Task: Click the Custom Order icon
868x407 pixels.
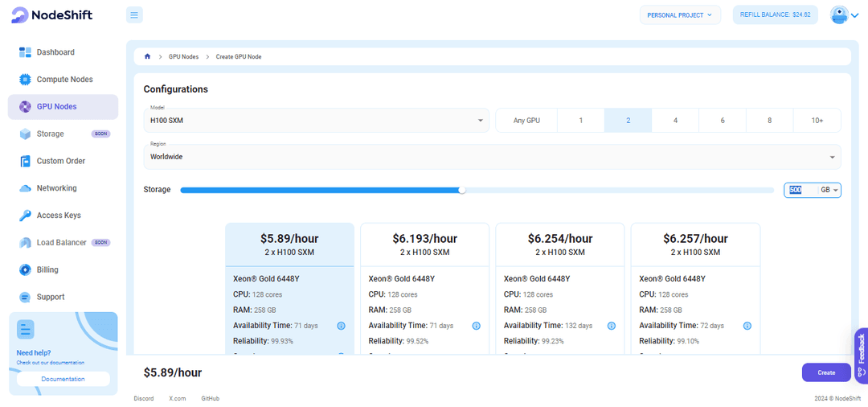Action: pos(25,161)
